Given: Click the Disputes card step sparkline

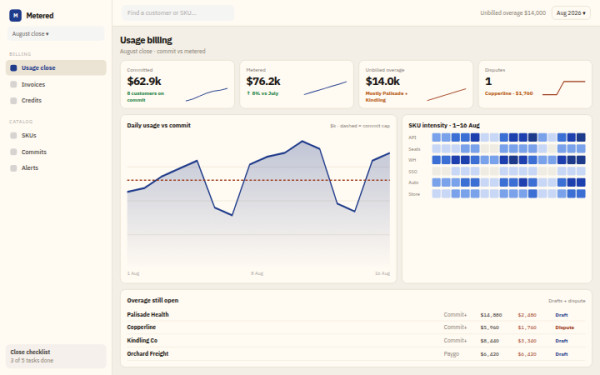Looking at the screenshot, I should click(564, 88).
